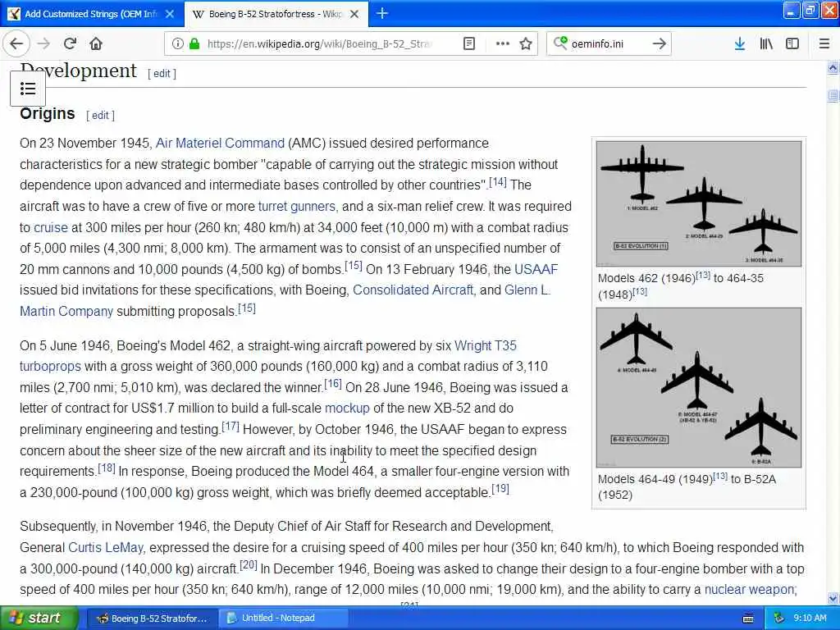The image size is (840, 630).
Task: Follow citation 17 reference link
Action: pyautogui.click(x=231, y=427)
